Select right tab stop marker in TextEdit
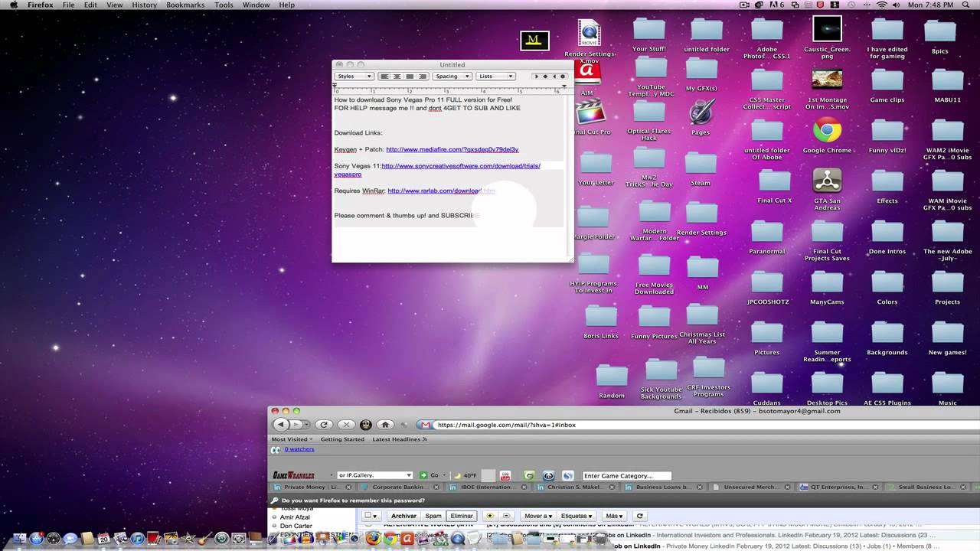Image resolution: width=980 pixels, height=551 pixels. [554, 77]
